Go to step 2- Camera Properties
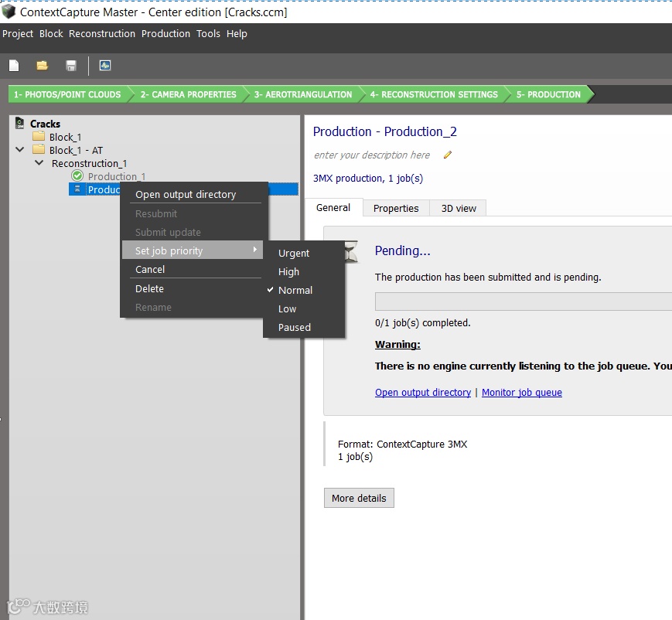Screen dimensions: 672x620 pyautogui.click(x=188, y=94)
